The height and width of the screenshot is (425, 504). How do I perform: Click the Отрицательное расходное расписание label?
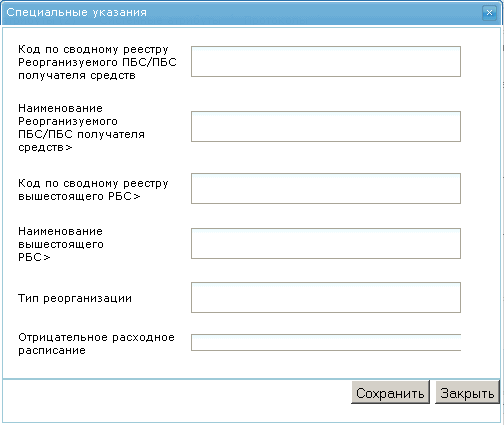click(x=96, y=344)
